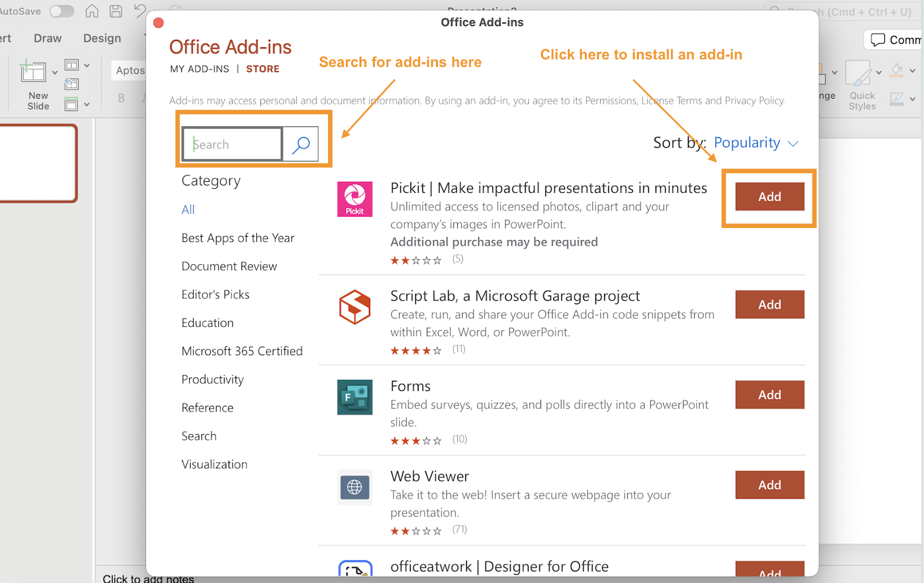Select Productivity category
The image size is (924, 583).
pyautogui.click(x=213, y=379)
